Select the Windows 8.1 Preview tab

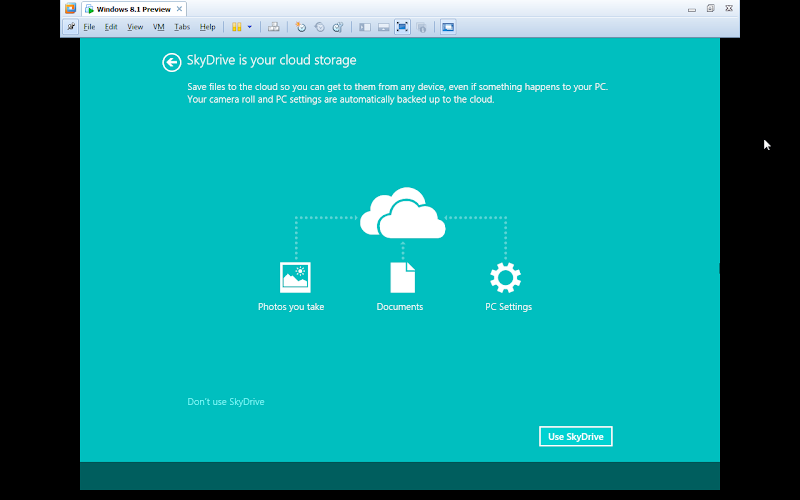tap(134, 9)
